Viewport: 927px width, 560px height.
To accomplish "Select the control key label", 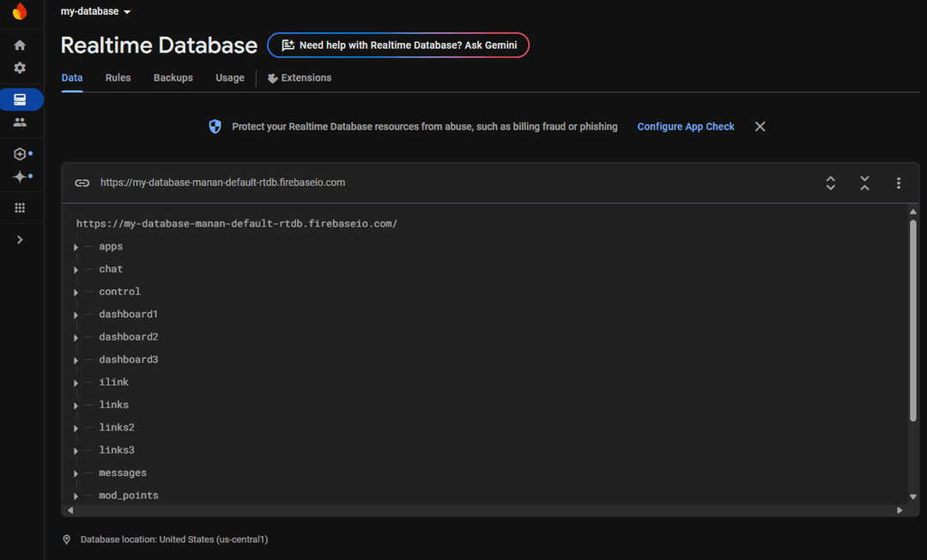I will 119,292.
